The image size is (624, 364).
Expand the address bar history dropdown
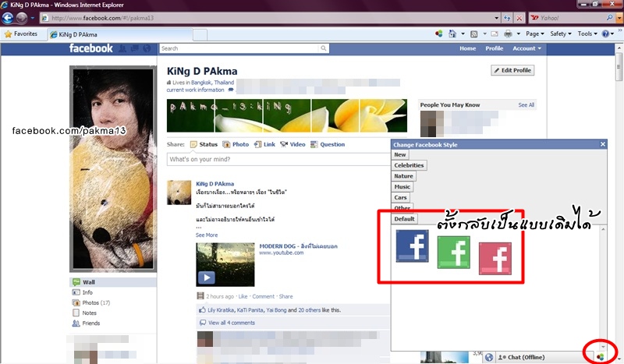496,18
